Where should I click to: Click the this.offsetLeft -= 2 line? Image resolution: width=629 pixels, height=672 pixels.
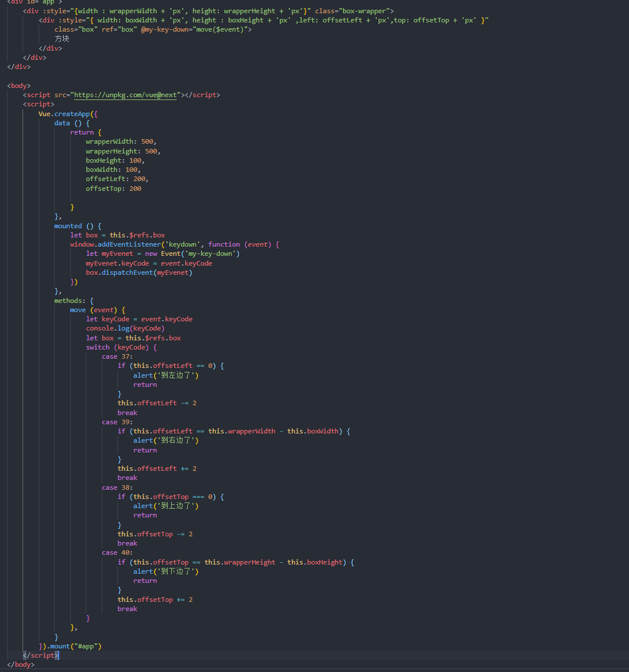click(x=157, y=404)
